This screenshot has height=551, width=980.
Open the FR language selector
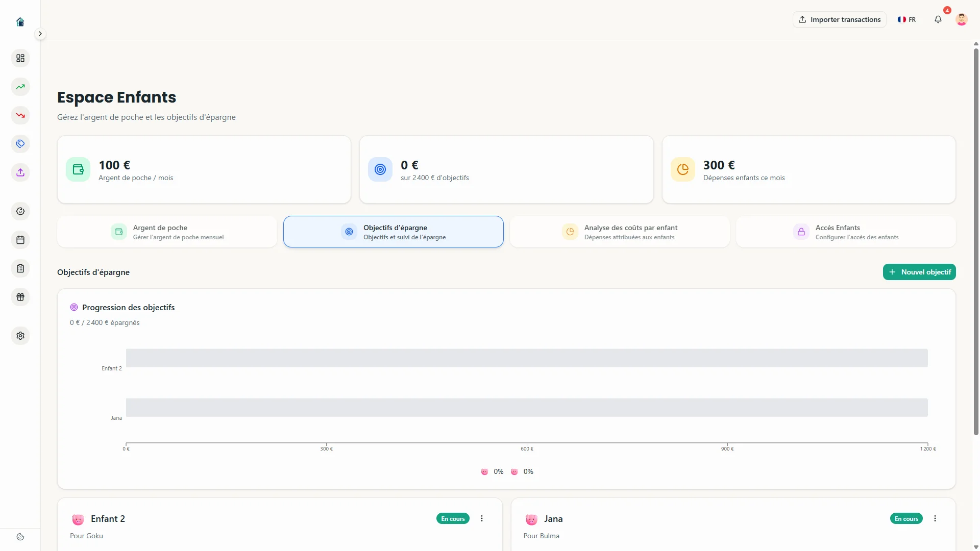(906, 19)
